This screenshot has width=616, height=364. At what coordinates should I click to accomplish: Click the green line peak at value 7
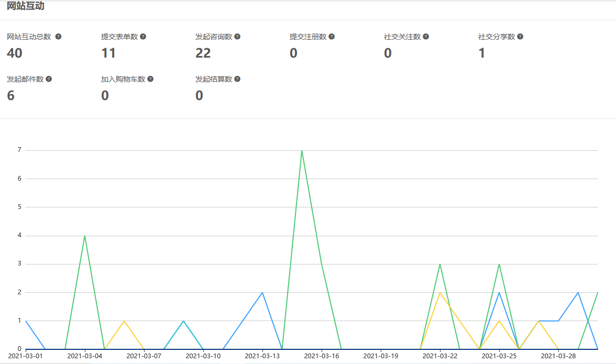point(302,151)
